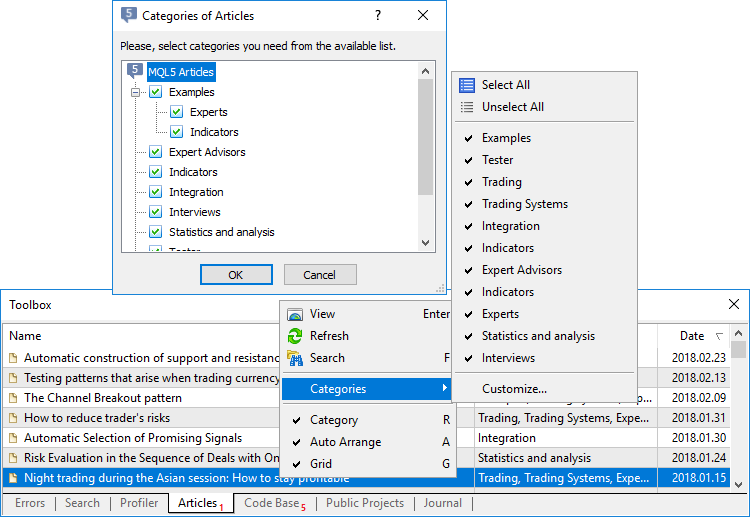Click the MQL5 Articles root node icon

pos(135,72)
